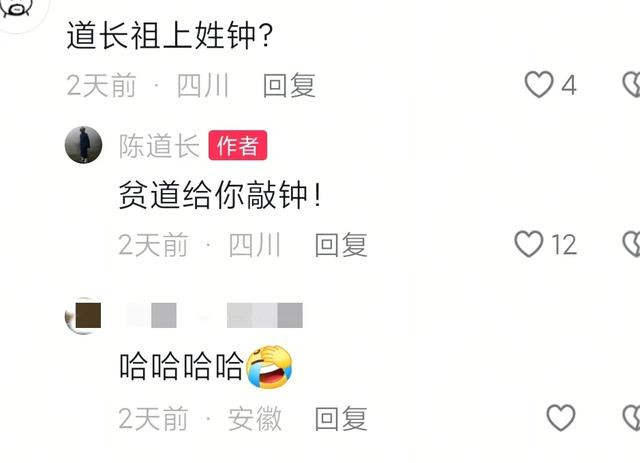This screenshot has width=640, height=463.
Task: Like the author's reply "贫道给你敲钟!"
Action: [x=529, y=244]
